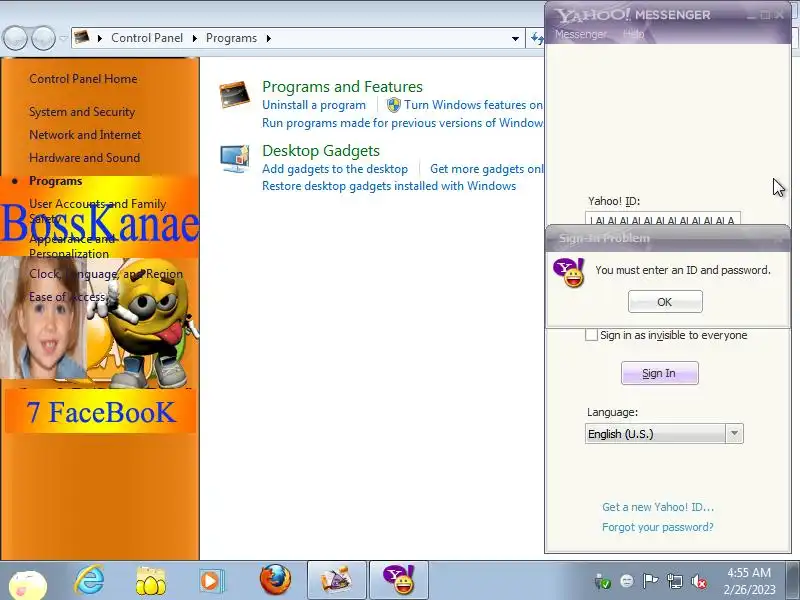Click the smiley face tray icon

point(627,581)
